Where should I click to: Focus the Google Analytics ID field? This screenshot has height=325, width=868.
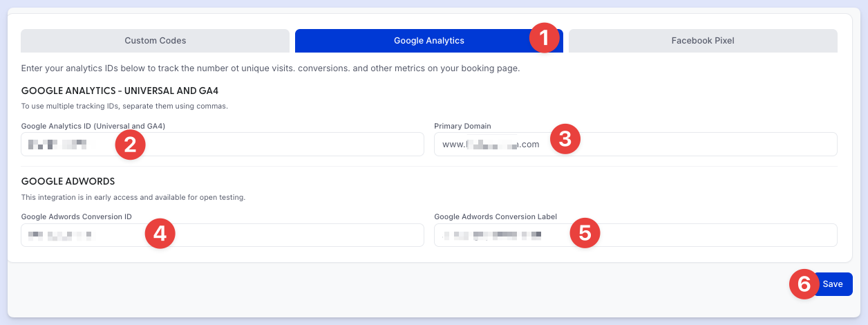coord(222,145)
